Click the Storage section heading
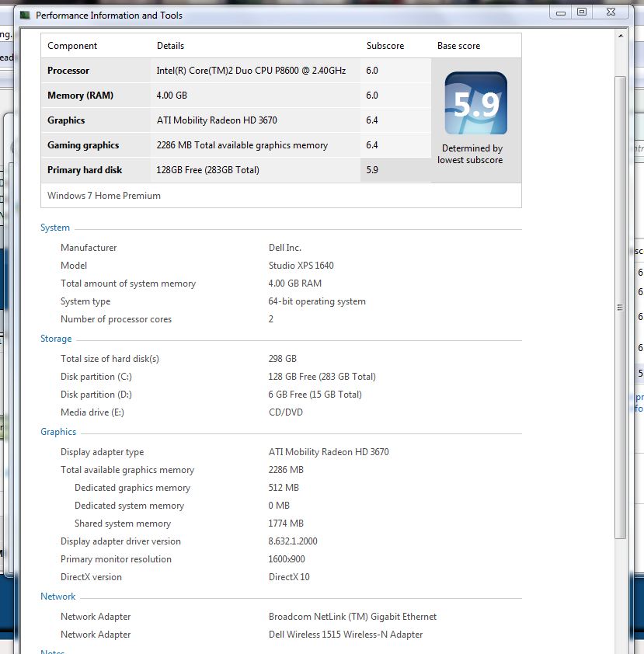This screenshot has width=644, height=654. coord(56,339)
